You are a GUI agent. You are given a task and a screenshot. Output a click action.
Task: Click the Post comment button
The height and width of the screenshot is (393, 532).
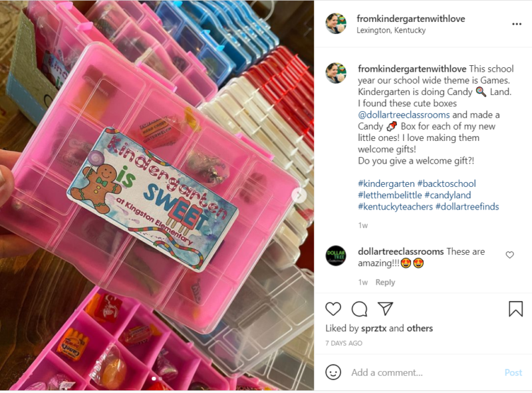(513, 372)
